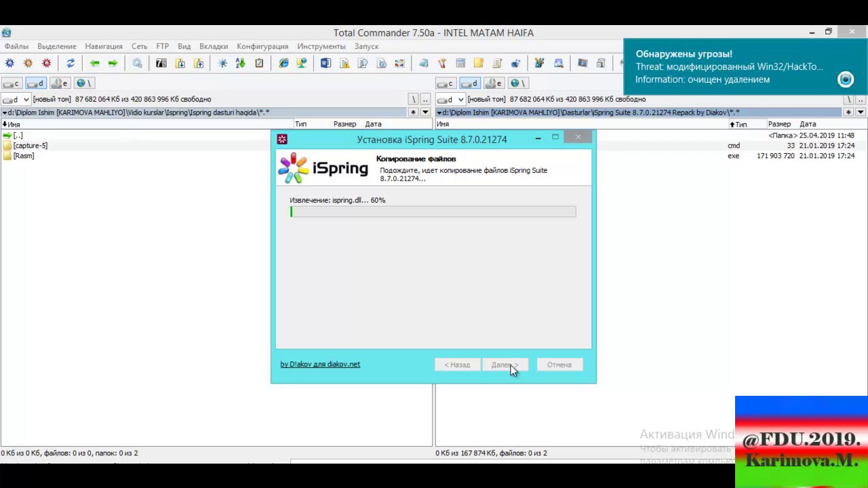The height and width of the screenshot is (488, 868).
Task: Click the clipboard toolbar icon
Action: tap(259, 63)
